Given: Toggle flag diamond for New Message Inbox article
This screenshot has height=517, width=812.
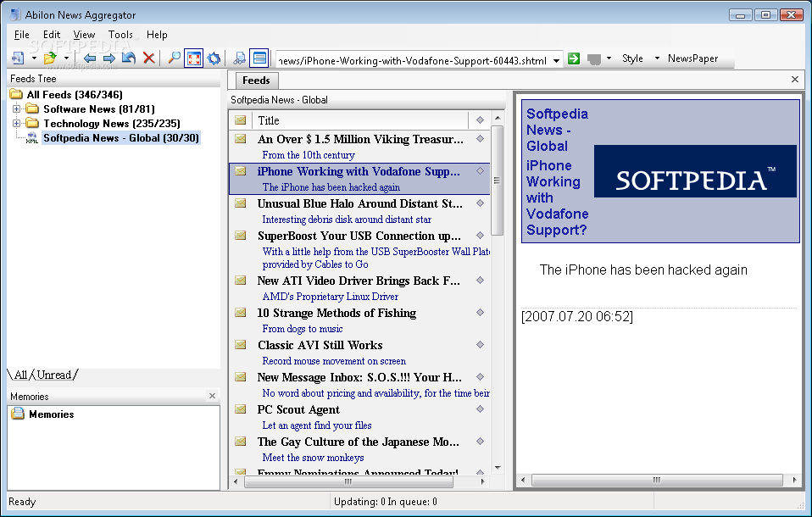Looking at the screenshot, I should pos(480,376).
